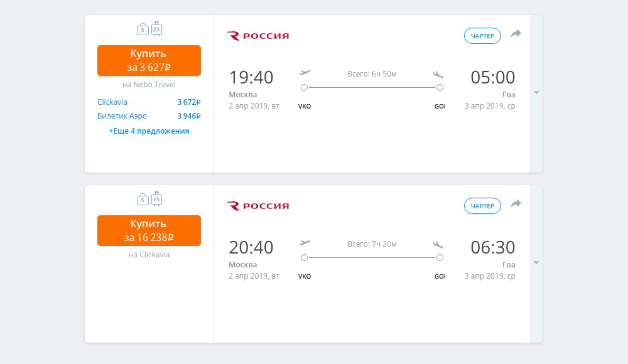
Task: Click the Rossiya airline logo on first ticket
Action: coord(258,36)
